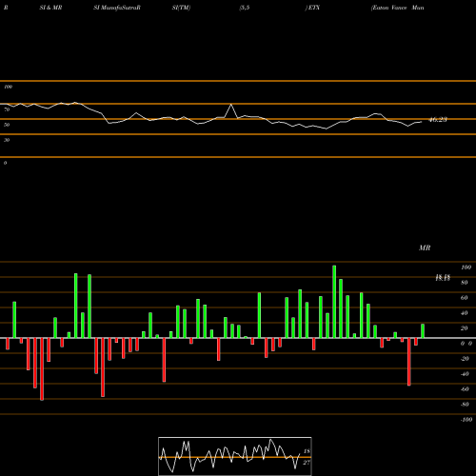Click the RSI value label 46.23
The width and height of the screenshot is (476, 476).
pyautogui.click(x=438, y=120)
